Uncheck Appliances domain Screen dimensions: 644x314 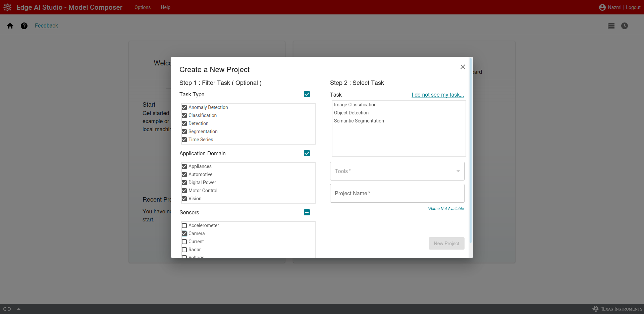tap(184, 166)
